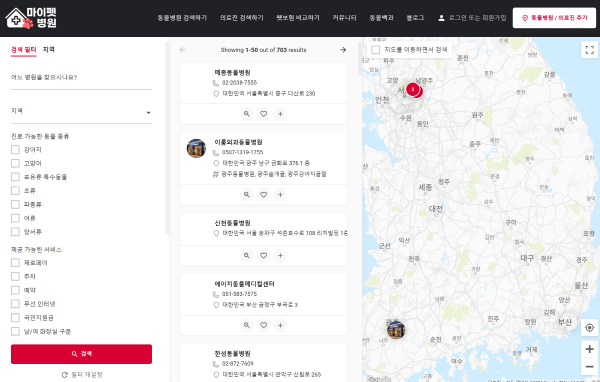The image size is (600, 382).
Task: Favorite 에이치동물메디컬센터 with heart icon
Action: [x=264, y=325]
